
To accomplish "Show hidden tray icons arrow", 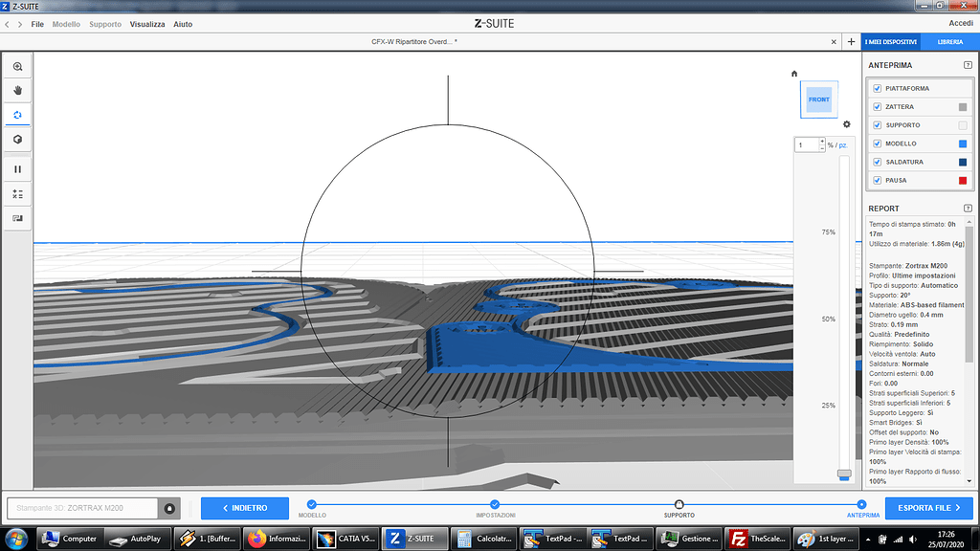I will click(x=868, y=540).
